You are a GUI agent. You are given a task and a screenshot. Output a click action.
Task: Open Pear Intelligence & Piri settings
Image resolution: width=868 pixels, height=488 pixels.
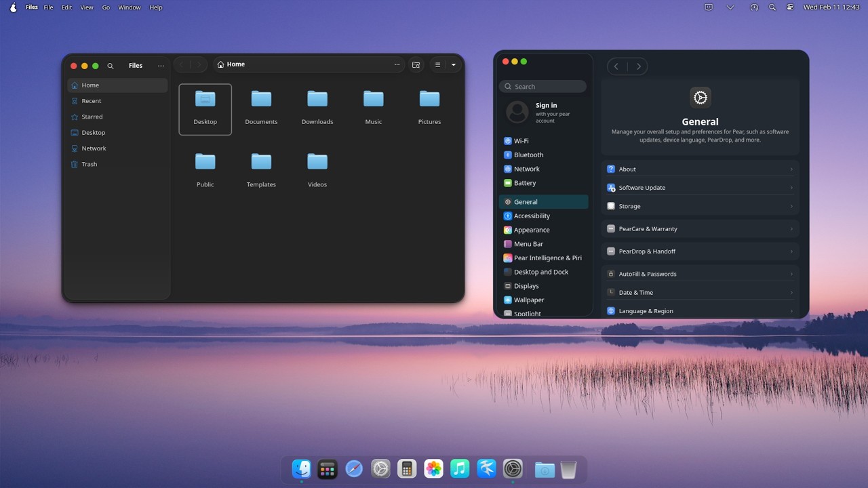coord(543,258)
